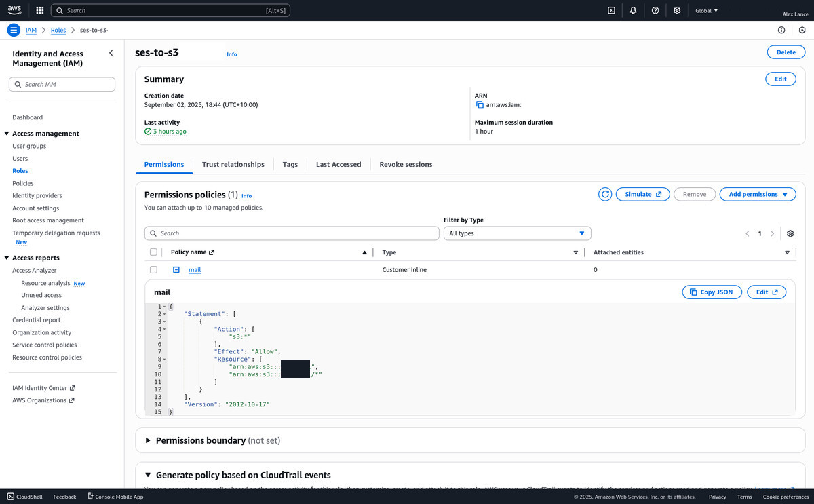Screen dimensions: 814x504
Task: Open the notifications bell
Action: (633, 10)
